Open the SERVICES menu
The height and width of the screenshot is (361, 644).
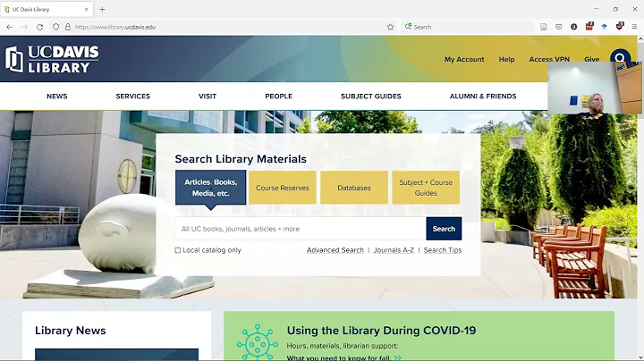tap(132, 97)
